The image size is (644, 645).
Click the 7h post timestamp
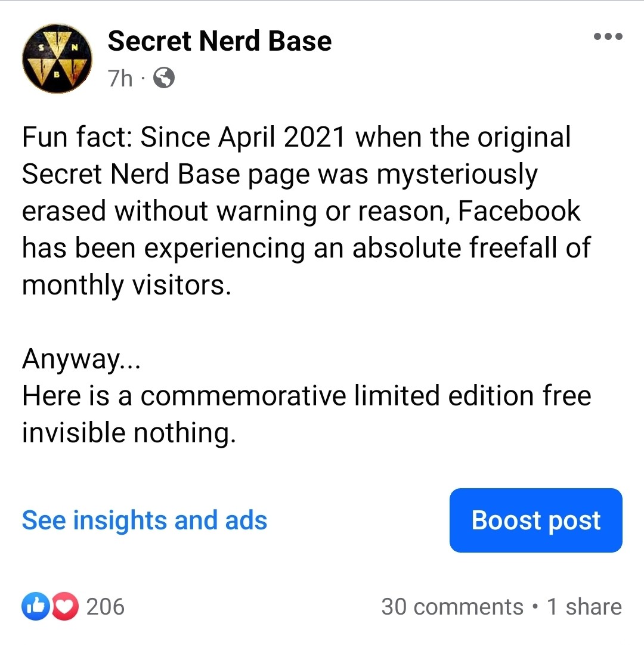click(x=120, y=78)
